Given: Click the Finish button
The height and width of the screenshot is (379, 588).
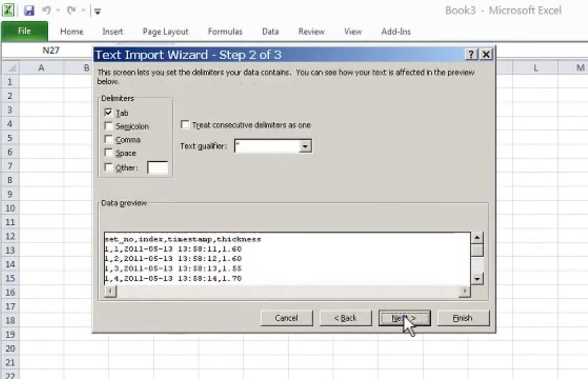Looking at the screenshot, I should pos(463,318).
